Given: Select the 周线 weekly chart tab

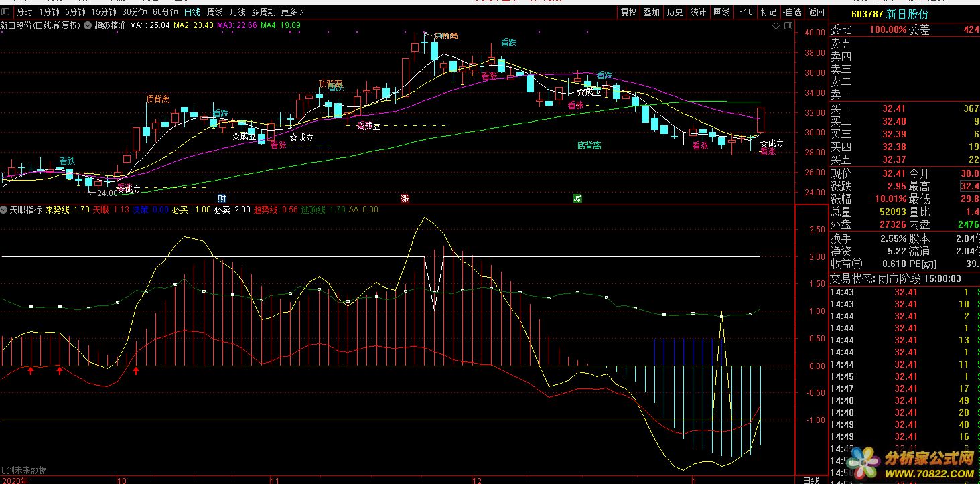Looking at the screenshot, I should point(214,11).
